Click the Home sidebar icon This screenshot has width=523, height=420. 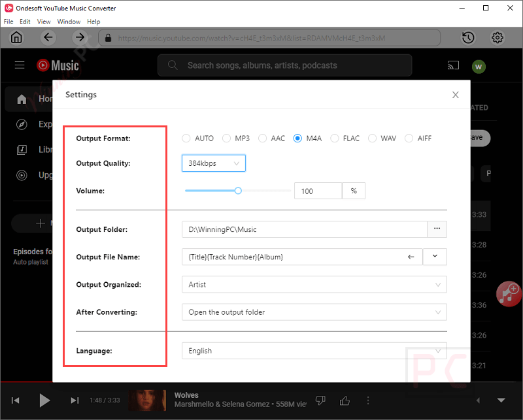coord(22,99)
